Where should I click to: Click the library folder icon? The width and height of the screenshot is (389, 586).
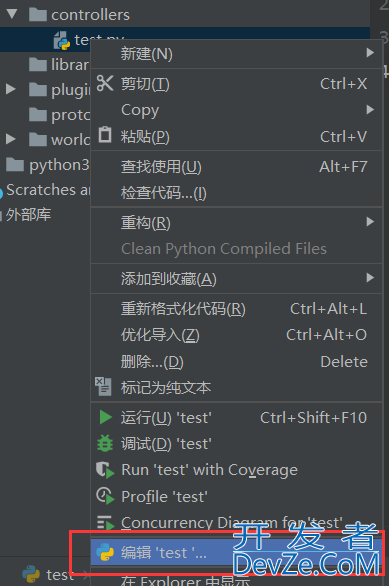click(x=38, y=65)
